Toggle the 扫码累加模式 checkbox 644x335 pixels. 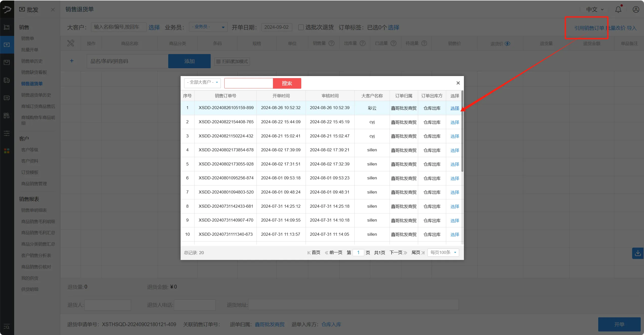click(218, 61)
